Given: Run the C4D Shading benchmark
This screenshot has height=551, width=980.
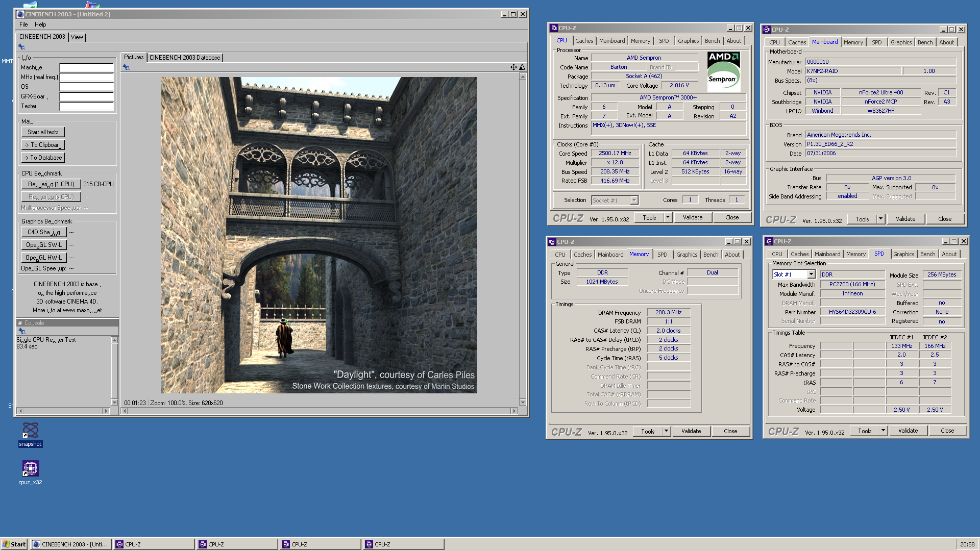Looking at the screenshot, I should click(44, 232).
